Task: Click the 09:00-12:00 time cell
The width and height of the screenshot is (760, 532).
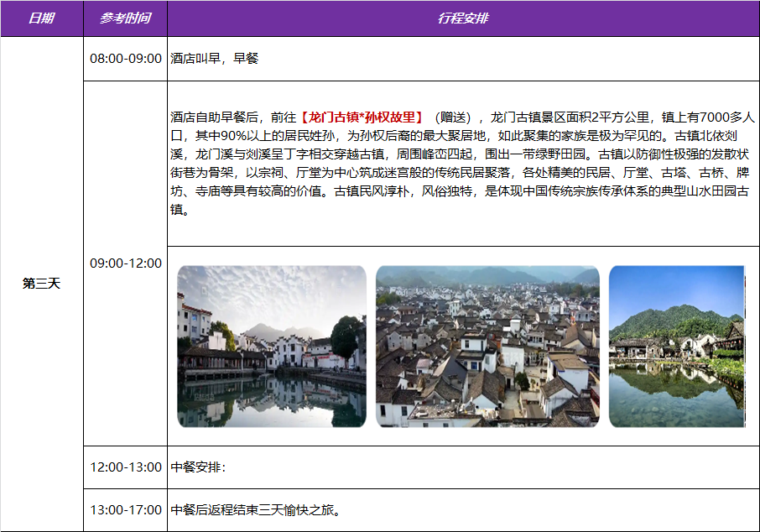Action: 125,263
